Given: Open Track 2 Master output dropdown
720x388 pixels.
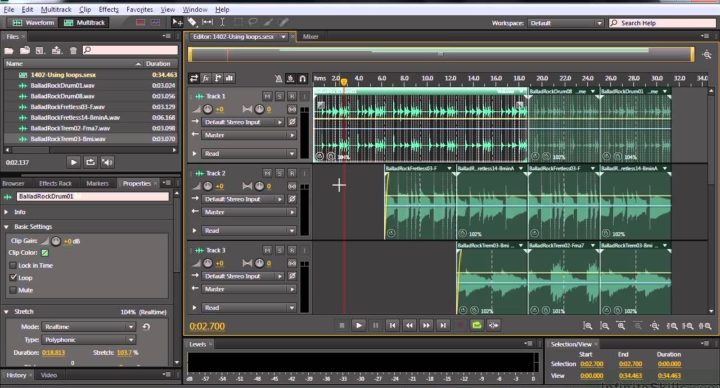Looking at the screenshot, I should pyautogui.click(x=248, y=212).
